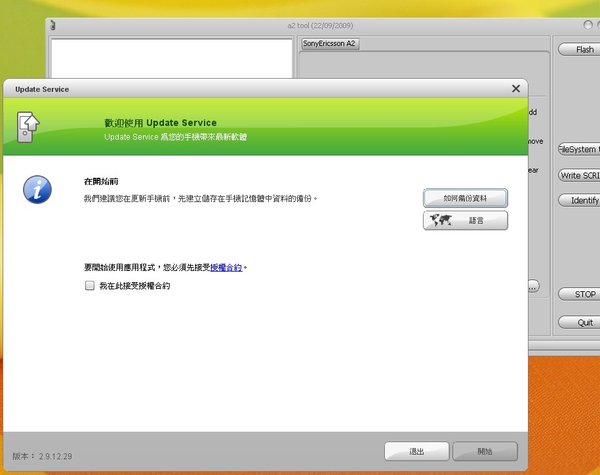600x475 pixels.
Task: Select the SonyEricsson A2 tab in a2 tool
Action: (x=329, y=44)
